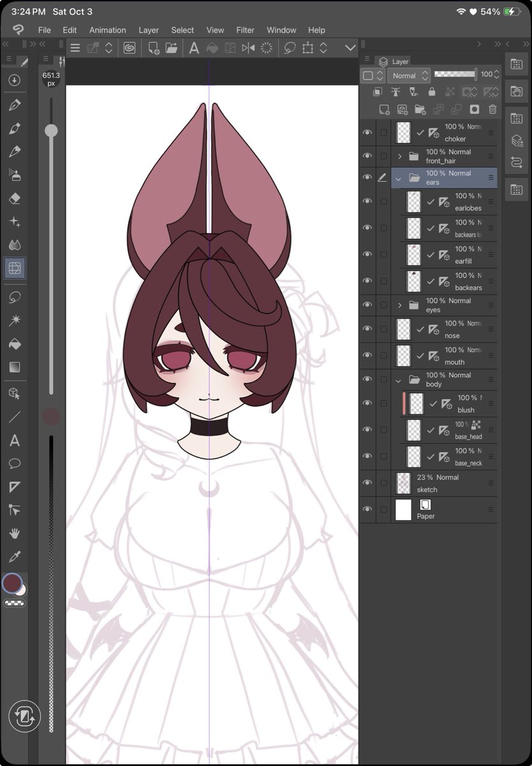Click Open folder icon in command bar
The width and height of the screenshot is (532, 766).
(x=171, y=48)
